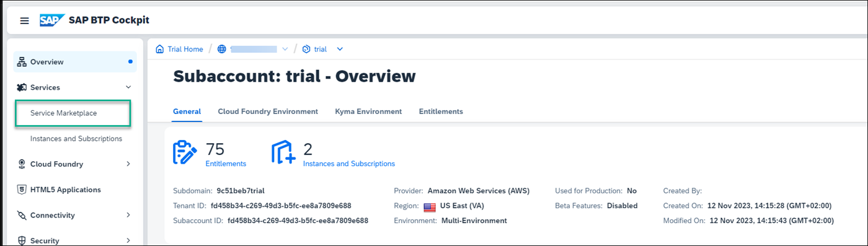This screenshot has height=246, width=868.
Task: Open the global account dropdown arrow
Action: tap(285, 49)
